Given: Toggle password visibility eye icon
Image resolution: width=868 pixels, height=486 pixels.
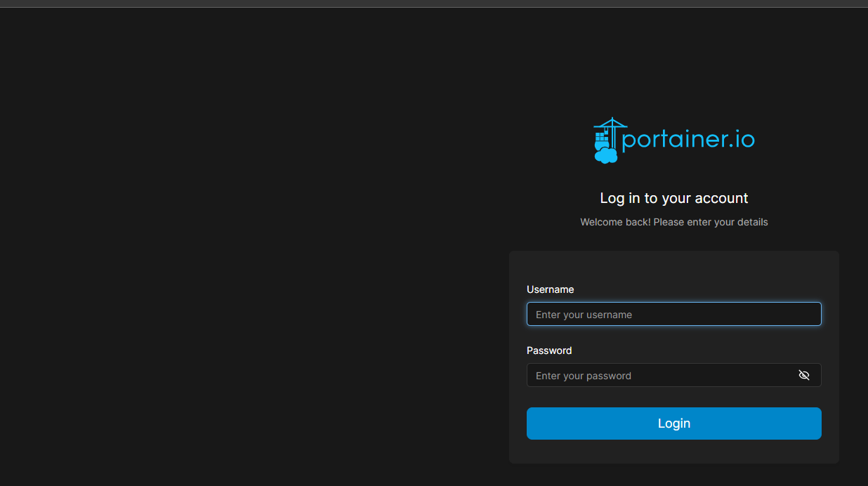Looking at the screenshot, I should point(804,375).
